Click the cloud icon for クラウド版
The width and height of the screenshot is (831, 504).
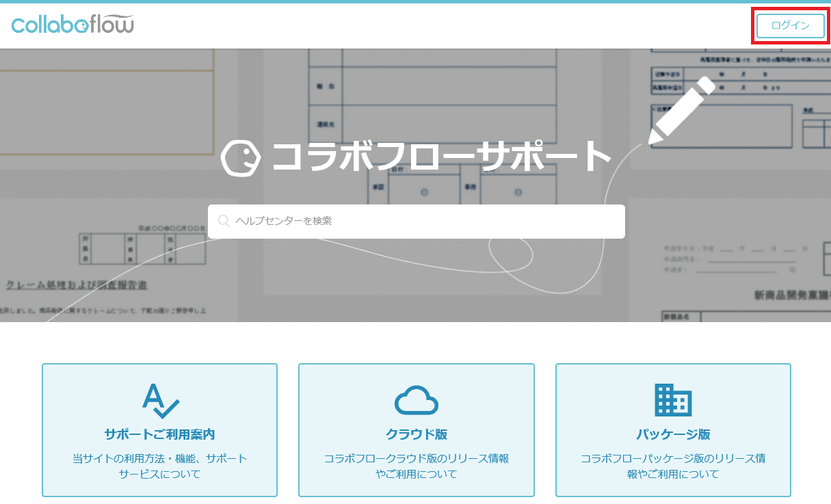coord(416,400)
